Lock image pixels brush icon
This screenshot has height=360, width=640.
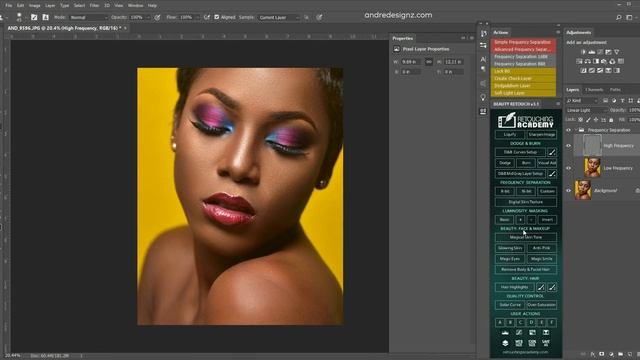coord(588,120)
